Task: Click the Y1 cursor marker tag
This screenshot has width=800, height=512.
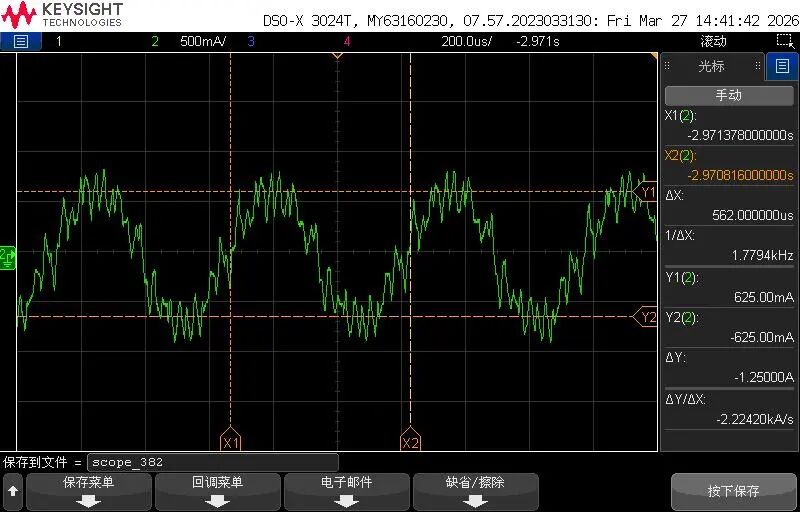Action: pos(645,192)
